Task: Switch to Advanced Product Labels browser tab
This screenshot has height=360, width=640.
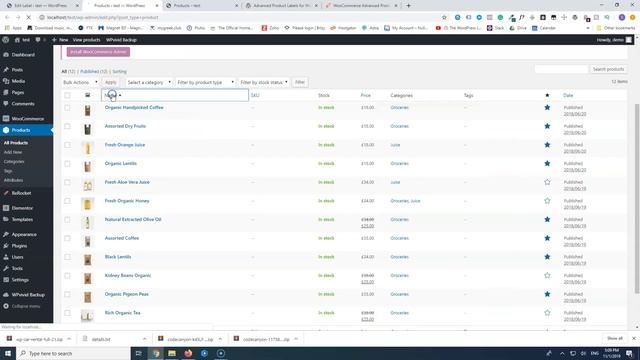Action: (x=282, y=6)
